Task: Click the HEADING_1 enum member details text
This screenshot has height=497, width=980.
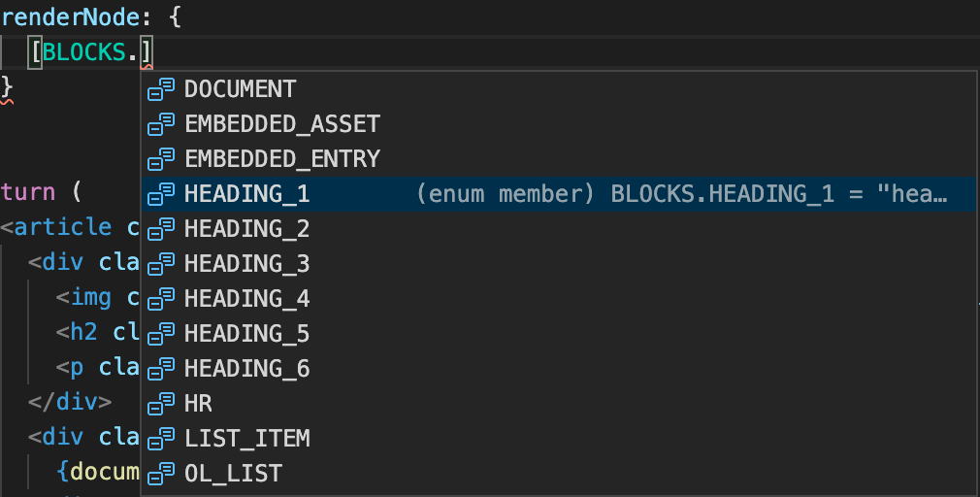Action: tap(682, 194)
